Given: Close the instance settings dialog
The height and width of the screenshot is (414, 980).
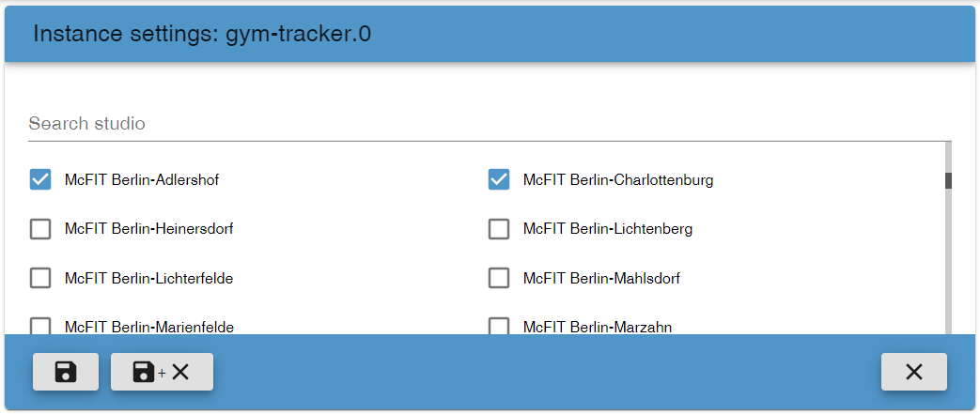Looking at the screenshot, I should pyautogui.click(x=913, y=372).
